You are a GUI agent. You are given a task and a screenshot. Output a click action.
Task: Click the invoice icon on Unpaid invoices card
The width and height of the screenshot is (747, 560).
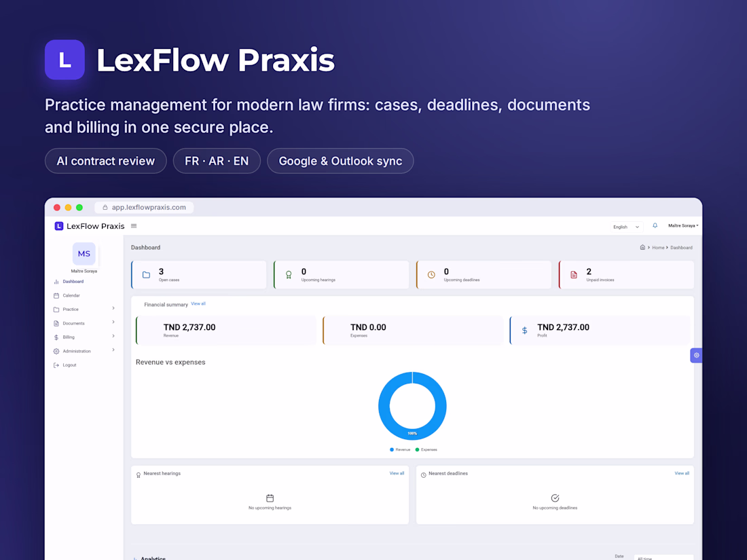574,275
